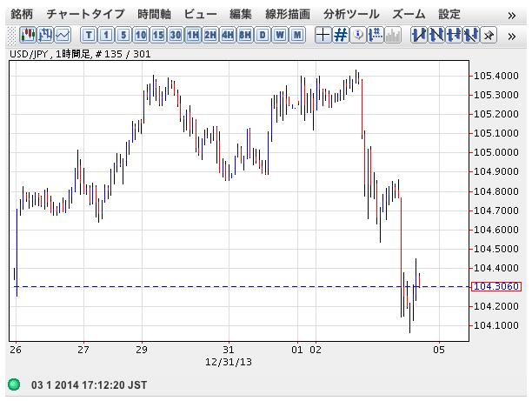Switch to tick (T) timeframe
532x401 pixels.
(89, 35)
